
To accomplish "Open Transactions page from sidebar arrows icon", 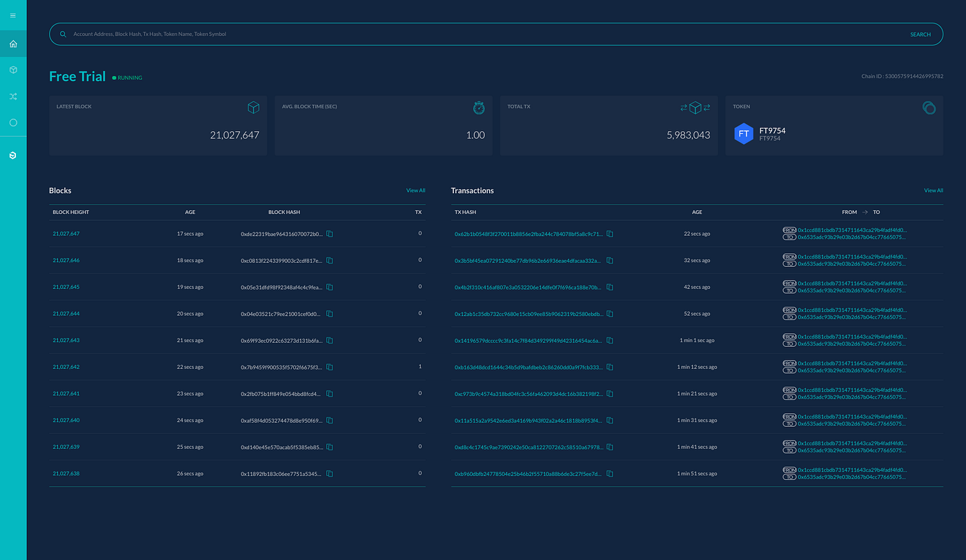I will coord(13,97).
